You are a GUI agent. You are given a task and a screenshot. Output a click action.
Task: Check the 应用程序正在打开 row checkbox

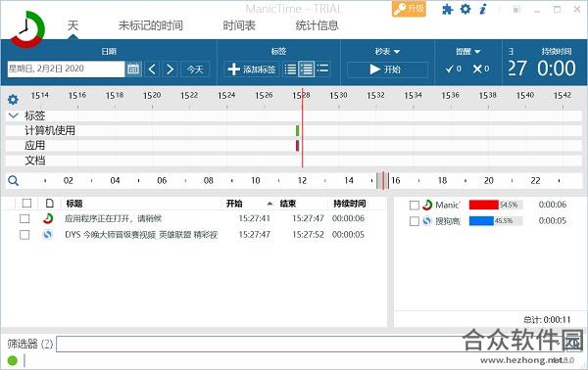coord(24,218)
